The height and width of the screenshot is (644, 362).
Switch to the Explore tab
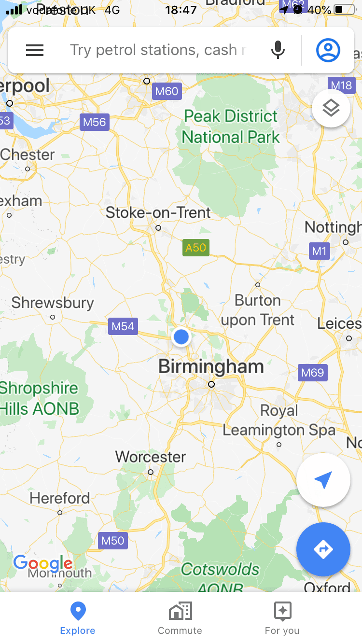(x=78, y=618)
